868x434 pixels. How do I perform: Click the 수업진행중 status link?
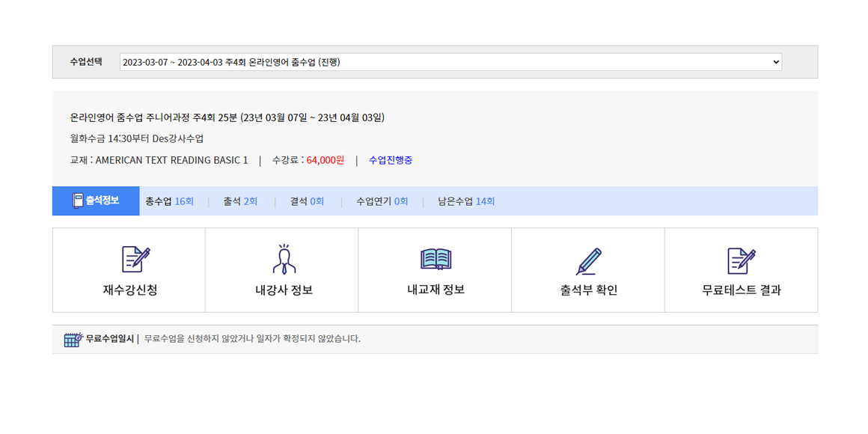391,161
